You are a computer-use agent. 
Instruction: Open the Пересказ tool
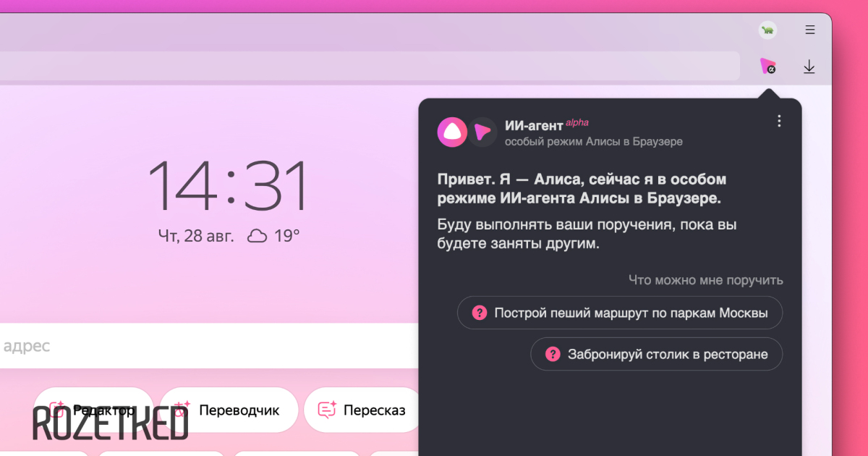tap(362, 410)
